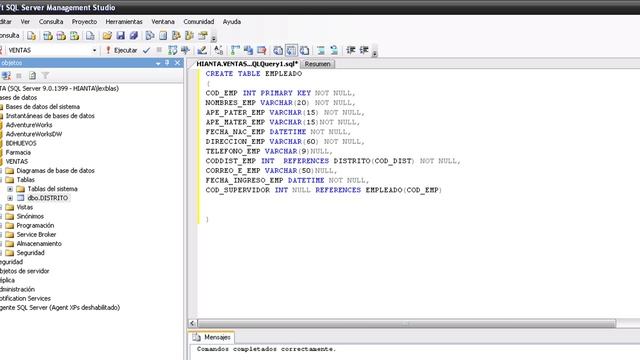Image resolution: width=640 pixels, height=360 pixels.
Task: Click the Properties Window toolbar icon
Action: (x=203, y=36)
